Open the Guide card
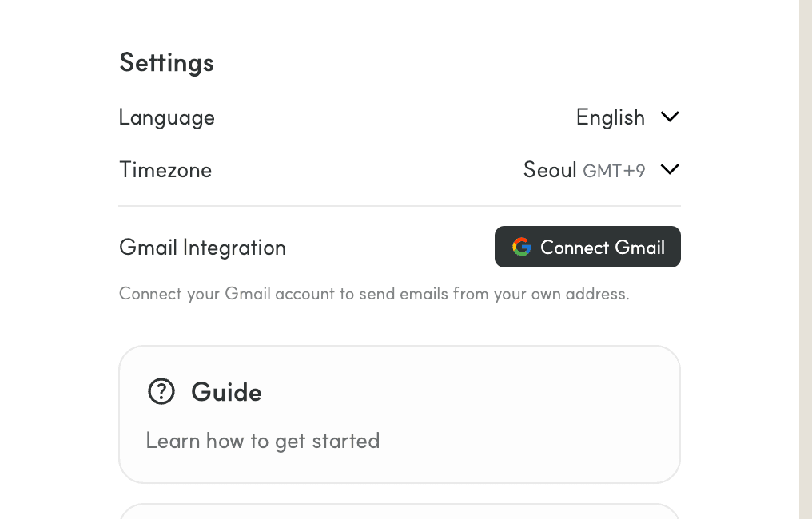Viewport: 812px width, 519px height. click(x=400, y=414)
